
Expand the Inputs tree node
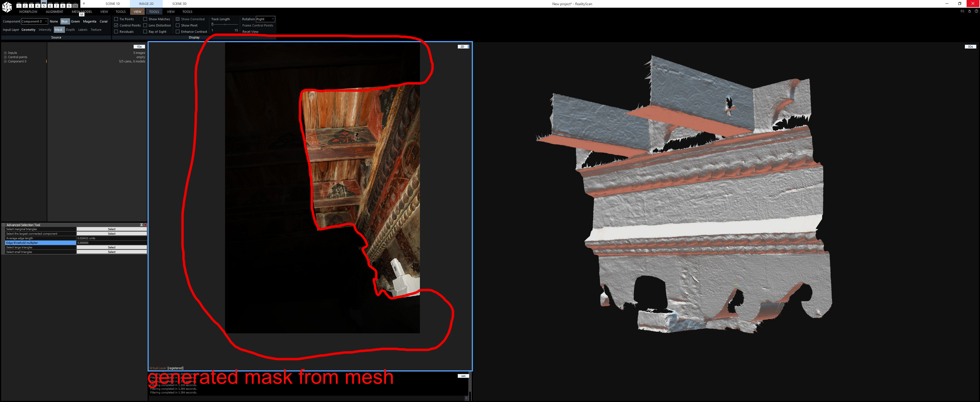5,53
